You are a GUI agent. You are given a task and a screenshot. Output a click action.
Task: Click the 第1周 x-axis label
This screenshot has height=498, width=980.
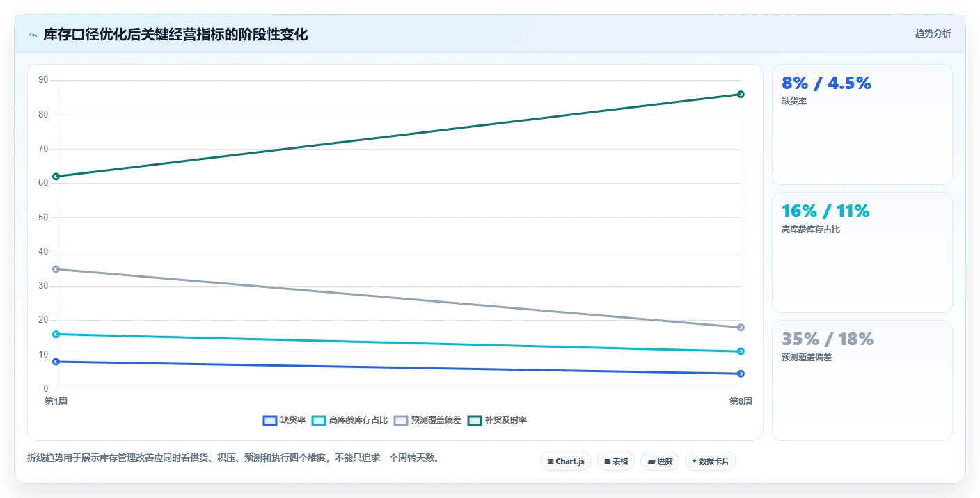(56, 402)
